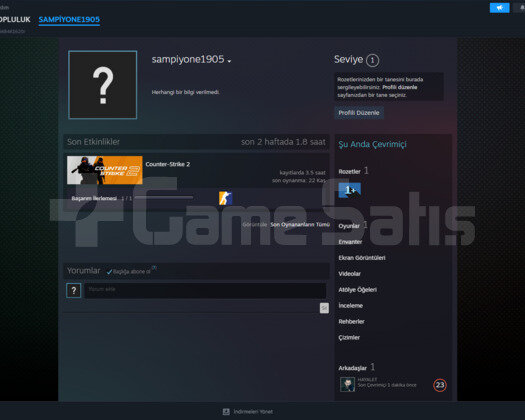Open the Atölye Öğeleri link
This screenshot has width=525, height=420.
(358, 290)
